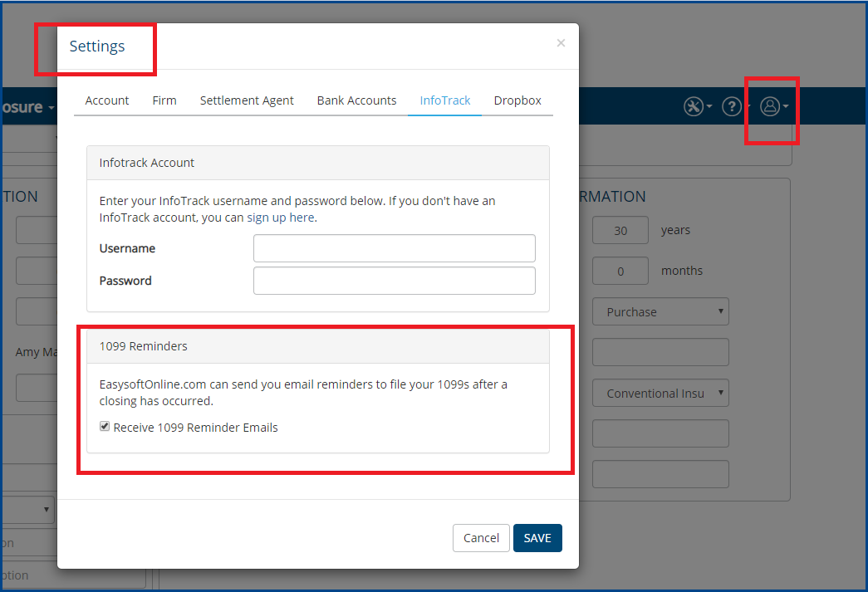Click the months field showing 0
This screenshot has width=868, height=592.
click(620, 272)
